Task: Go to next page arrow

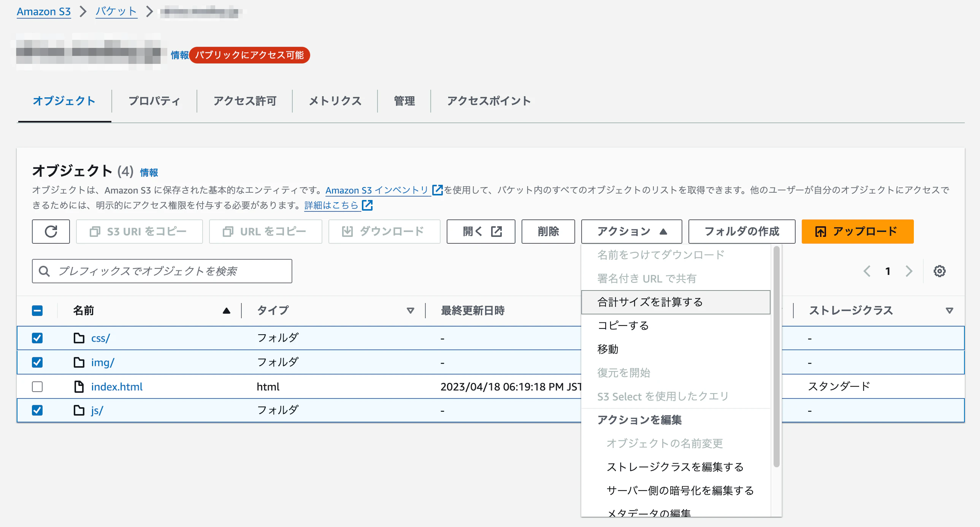Action: (x=909, y=271)
